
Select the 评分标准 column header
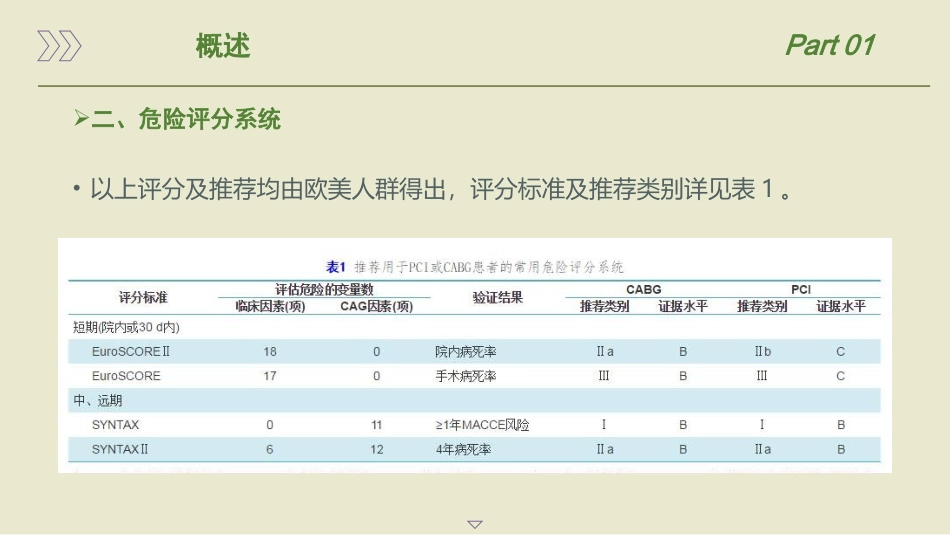(x=142, y=297)
